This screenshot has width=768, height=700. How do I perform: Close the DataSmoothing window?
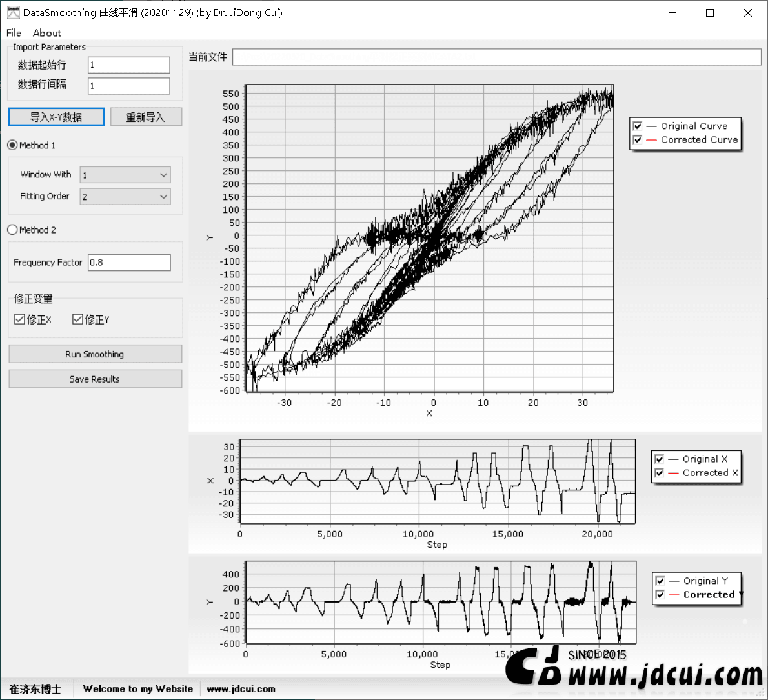[747, 13]
